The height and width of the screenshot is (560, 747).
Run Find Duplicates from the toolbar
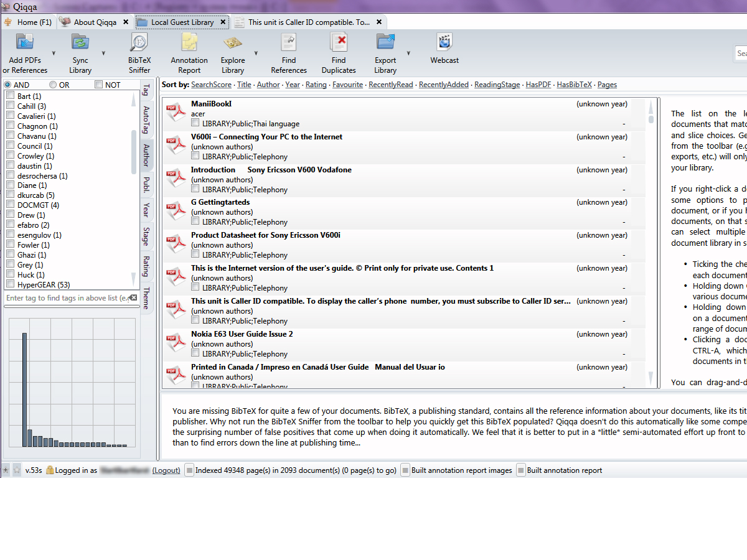[x=339, y=44]
